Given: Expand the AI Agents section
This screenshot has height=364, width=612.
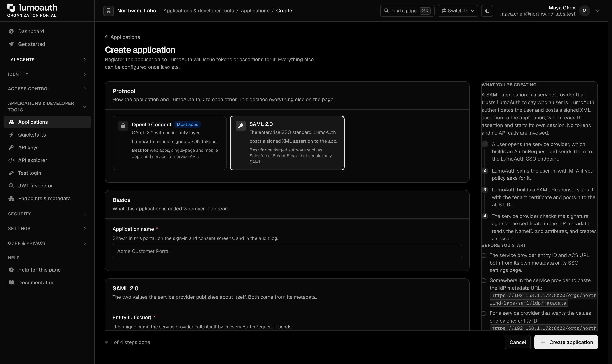Looking at the screenshot, I should (47, 60).
